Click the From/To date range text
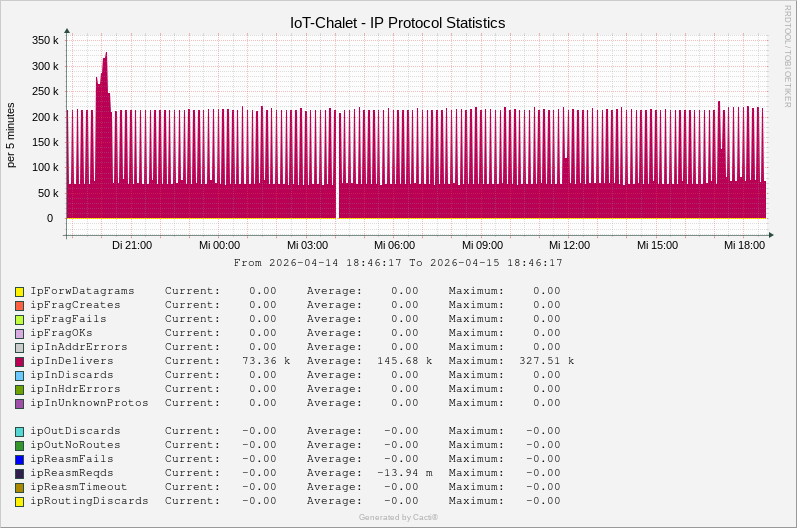Image resolution: width=797 pixels, height=528 pixels. pyautogui.click(x=398, y=263)
